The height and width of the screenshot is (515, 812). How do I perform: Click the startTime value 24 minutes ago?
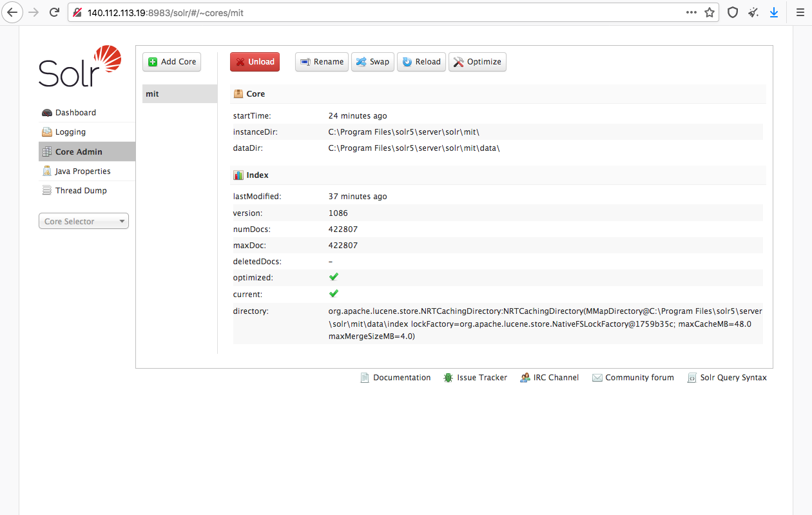(358, 116)
